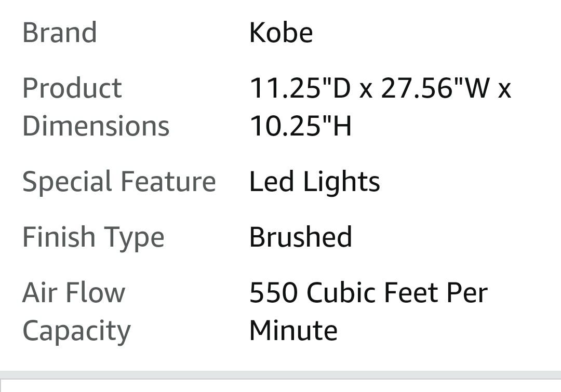Viewport: 561px width, 392px height.
Task: Select the 27.56"W width measurement
Action: [435, 88]
